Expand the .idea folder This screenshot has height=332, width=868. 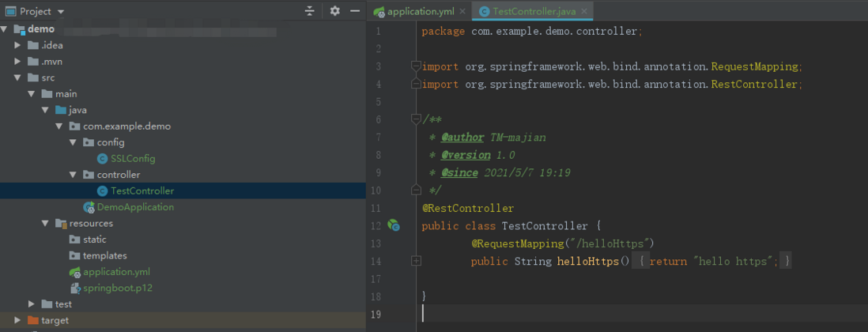click(x=18, y=45)
